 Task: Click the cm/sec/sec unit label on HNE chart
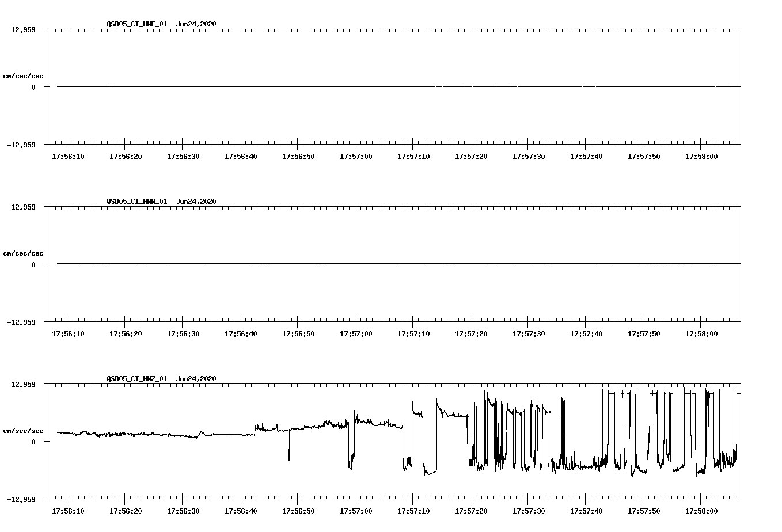point(23,76)
